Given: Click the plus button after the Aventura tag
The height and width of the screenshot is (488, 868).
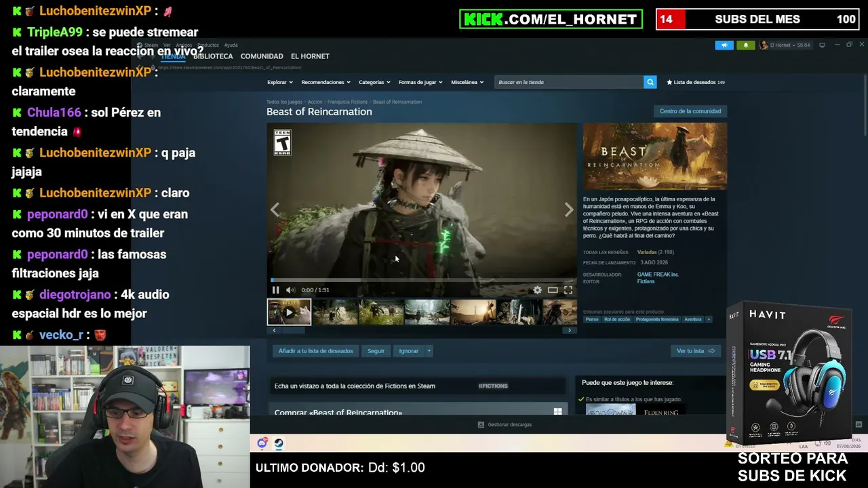Looking at the screenshot, I should pyautogui.click(x=709, y=319).
